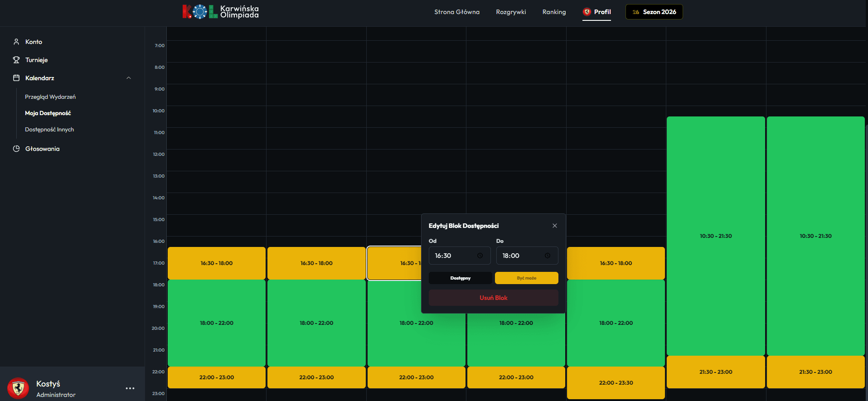Collapse the Kalendarz section chevron
The height and width of the screenshot is (401, 868).
coord(129,78)
